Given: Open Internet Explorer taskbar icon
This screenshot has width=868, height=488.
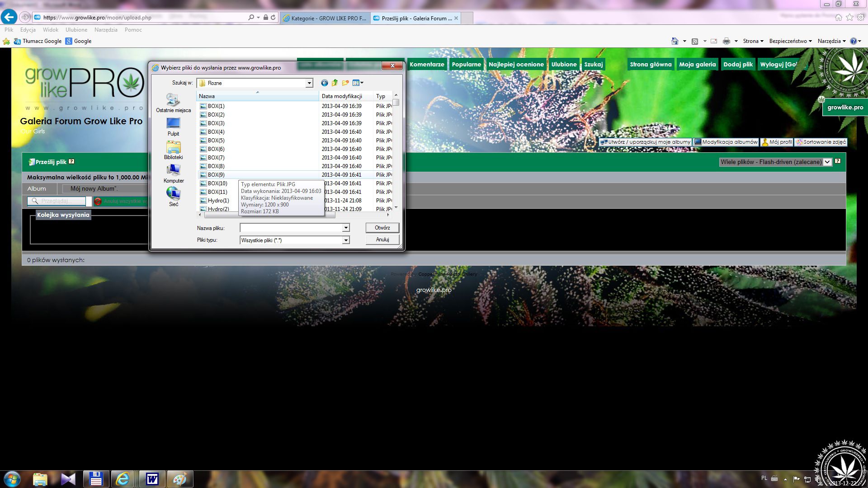Looking at the screenshot, I should [123, 479].
